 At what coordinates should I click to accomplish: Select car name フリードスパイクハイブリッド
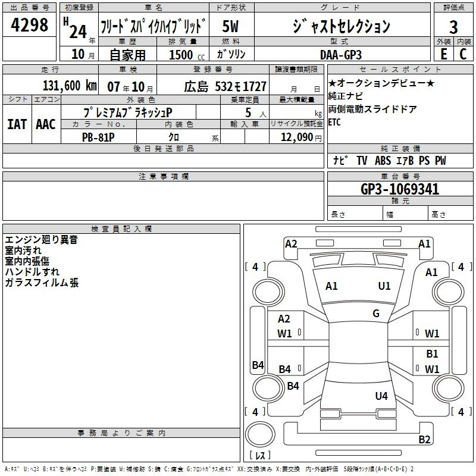coord(154,26)
